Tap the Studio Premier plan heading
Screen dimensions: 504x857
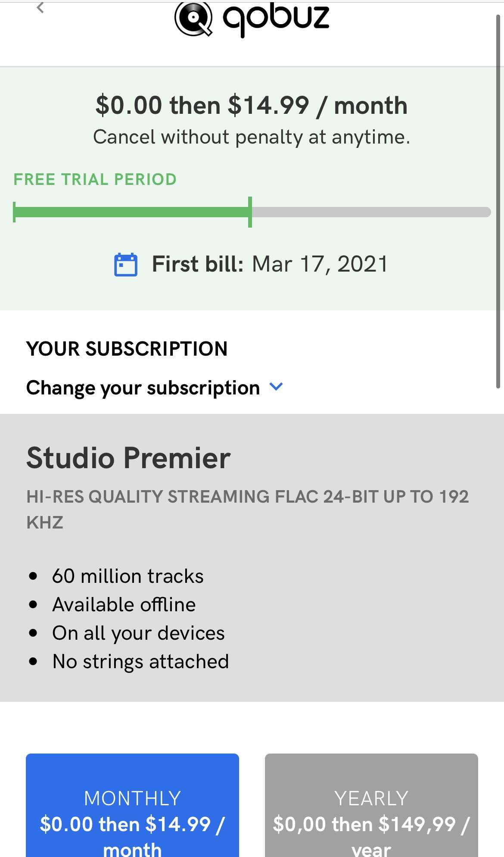(x=128, y=458)
